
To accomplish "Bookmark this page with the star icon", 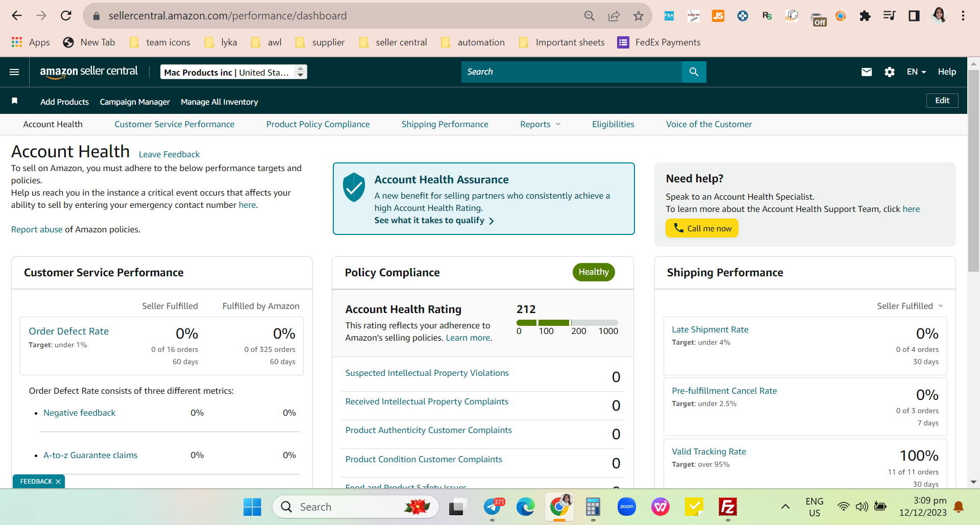I will [x=639, y=16].
